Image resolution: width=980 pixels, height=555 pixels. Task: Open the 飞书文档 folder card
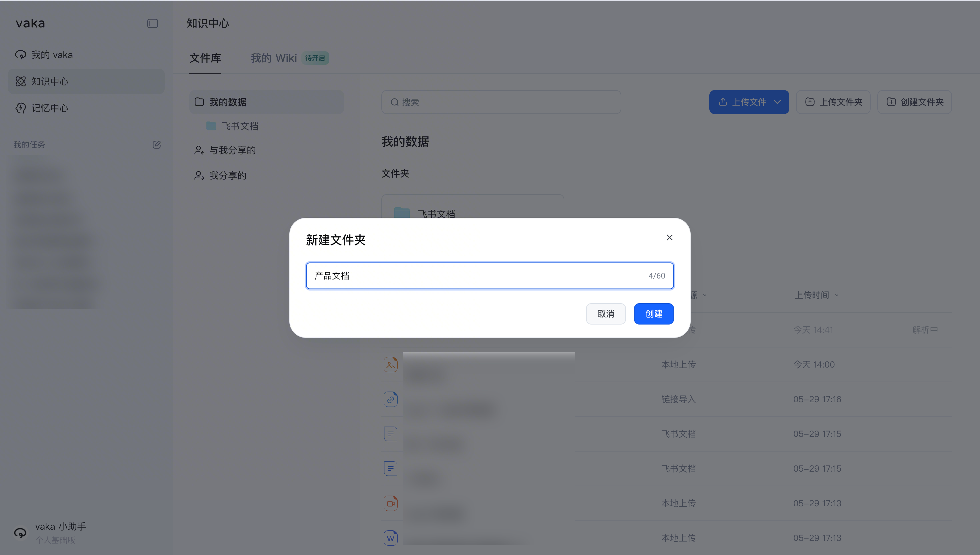tap(472, 206)
